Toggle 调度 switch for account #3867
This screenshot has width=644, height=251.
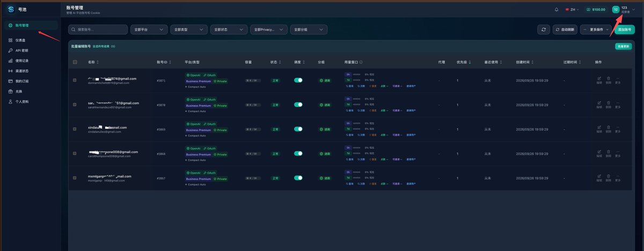298,178
